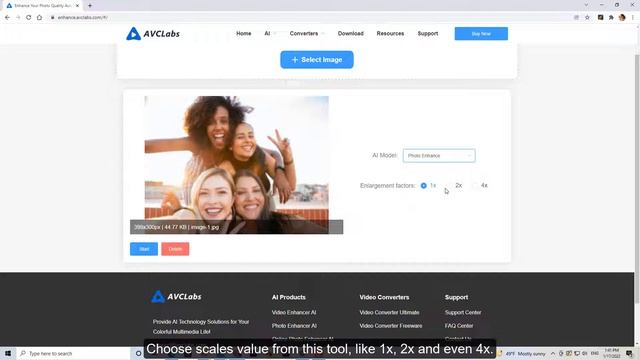Click the page vertical scrollbar
Image resolution: width=640 pixels, height=360 pixels.
pyautogui.click(x=637, y=180)
